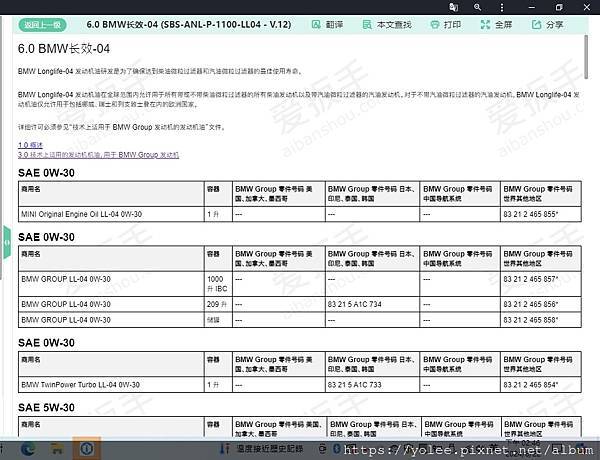Open the 3.0 BMW Group 发动机 link

98,155
